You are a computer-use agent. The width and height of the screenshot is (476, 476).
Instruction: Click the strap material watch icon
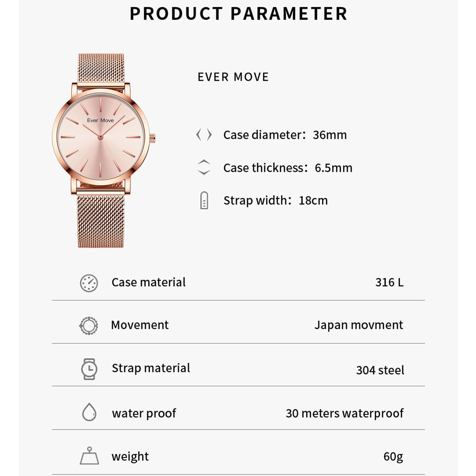(x=89, y=369)
